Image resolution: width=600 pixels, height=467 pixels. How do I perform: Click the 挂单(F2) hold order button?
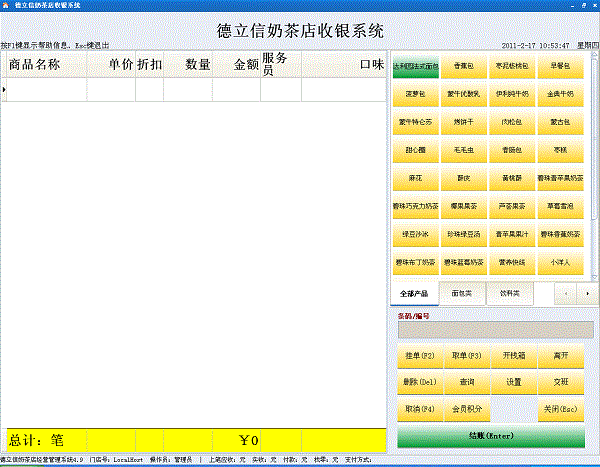coord(420,356)
